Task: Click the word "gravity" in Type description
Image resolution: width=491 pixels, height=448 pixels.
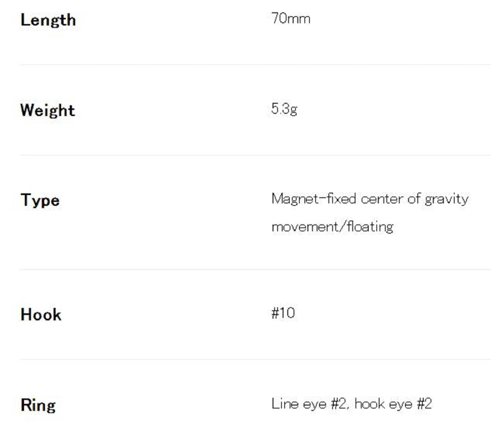Action: [x=446, y=199]
